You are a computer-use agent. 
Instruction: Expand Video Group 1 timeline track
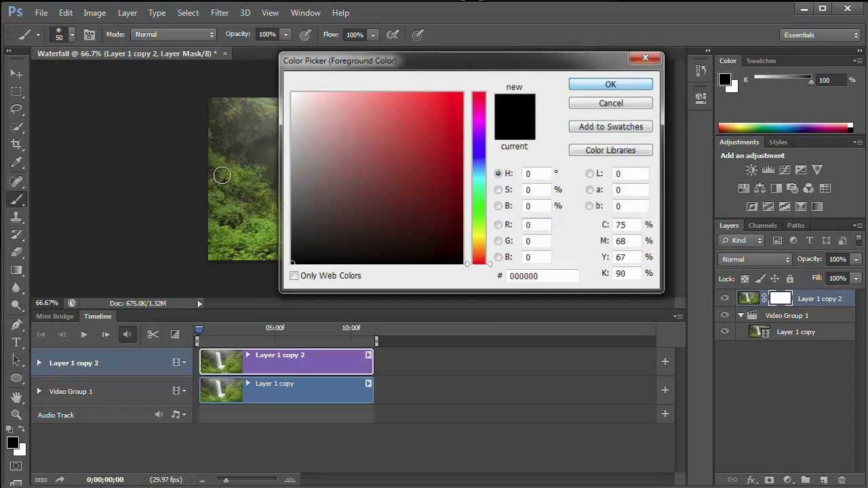pos(39,391)
